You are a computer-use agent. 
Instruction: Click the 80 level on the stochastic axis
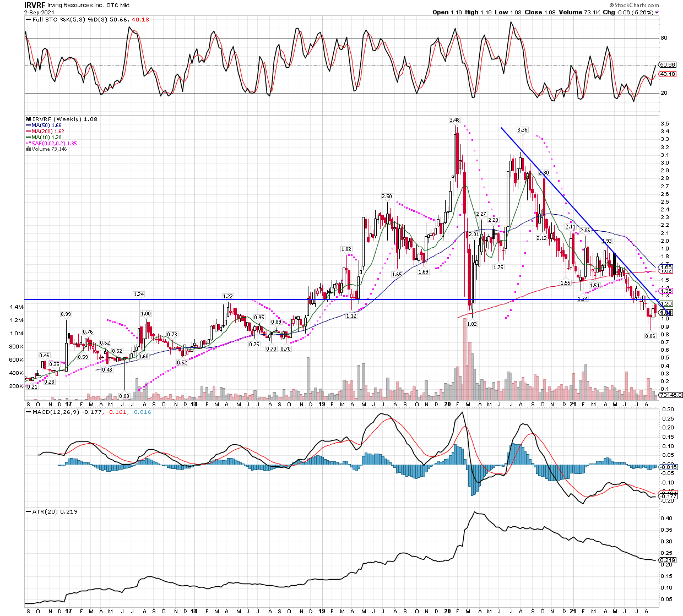point(664,38)
